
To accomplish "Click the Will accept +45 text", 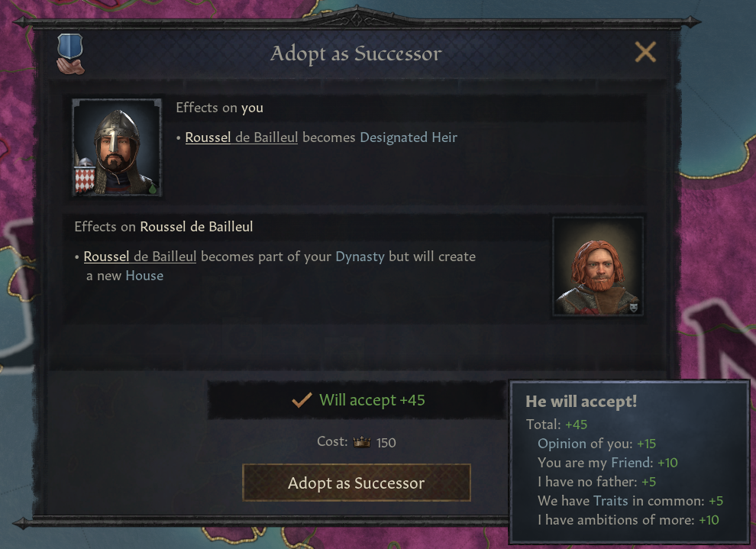I will click(372, 400).
